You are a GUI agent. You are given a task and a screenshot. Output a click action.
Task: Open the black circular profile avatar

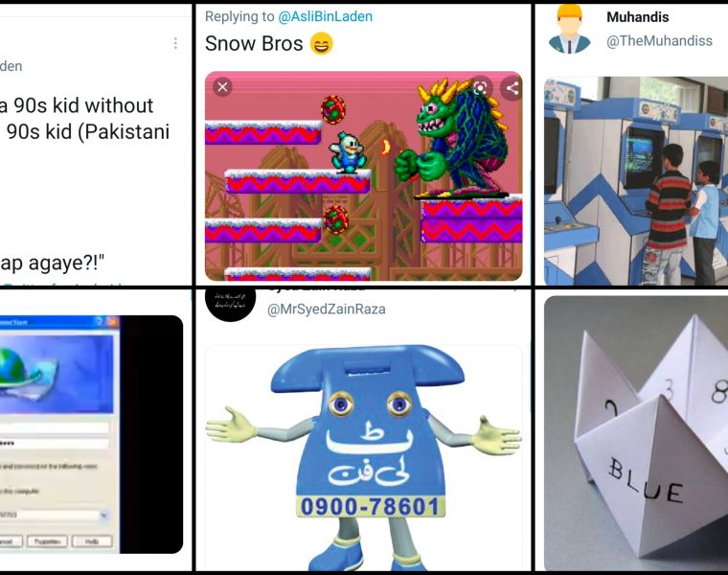(230, 304)
